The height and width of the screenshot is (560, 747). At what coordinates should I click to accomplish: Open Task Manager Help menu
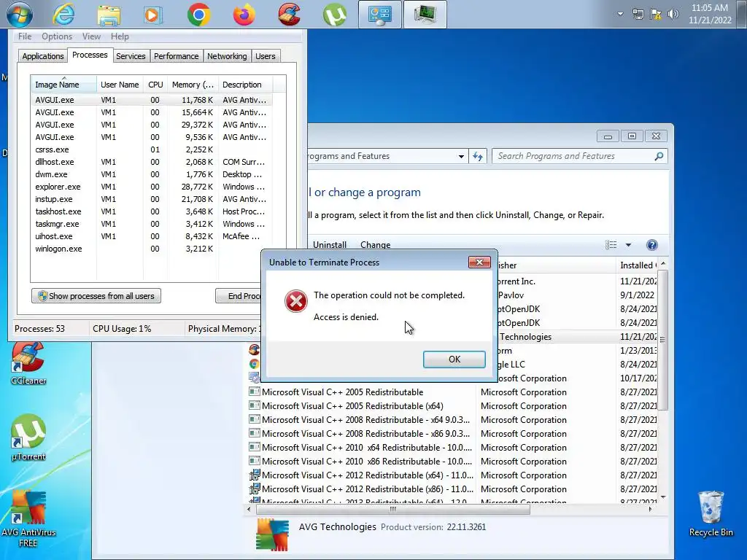120,36
